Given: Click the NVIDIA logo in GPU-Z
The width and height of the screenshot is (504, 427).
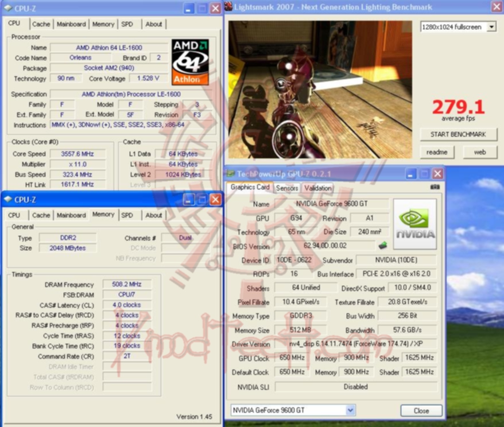Looking at the screenshot, I should point(415,224).
